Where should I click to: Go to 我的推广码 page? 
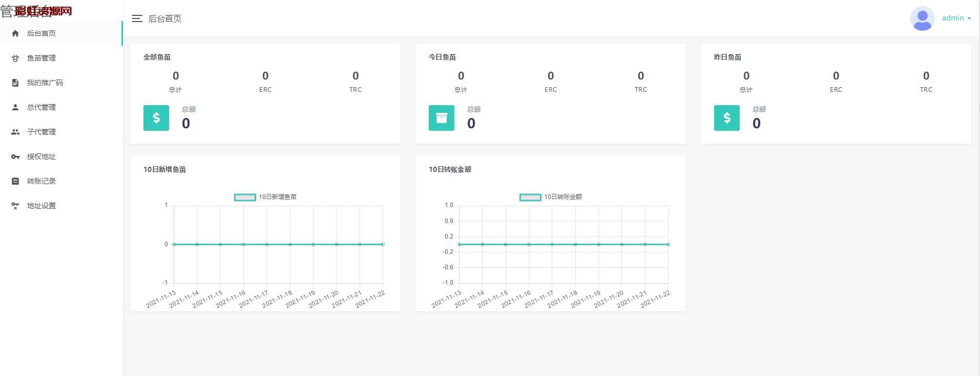(45, 83)
